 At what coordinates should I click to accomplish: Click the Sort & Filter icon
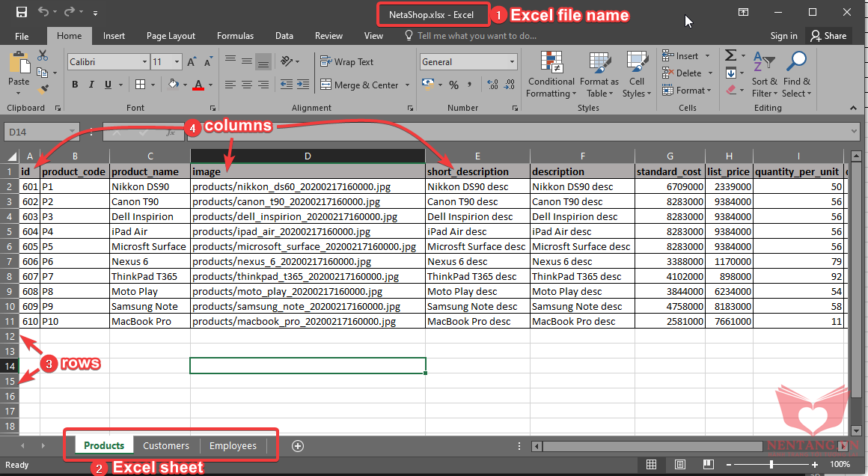click(x=764, y=75)
